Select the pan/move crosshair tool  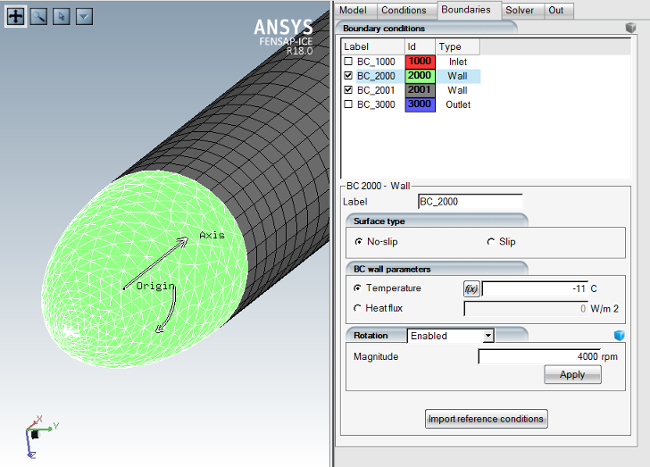pyautogui.click(x=16, y=16)
